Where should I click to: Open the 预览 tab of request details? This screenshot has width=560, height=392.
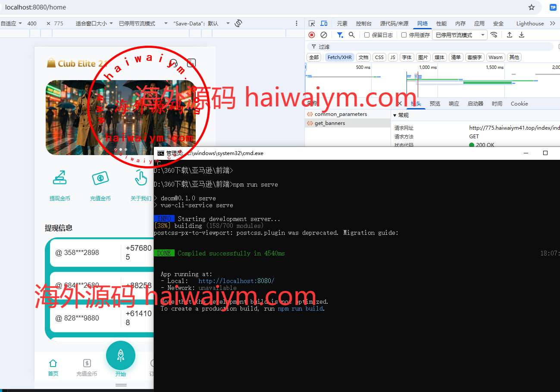pos(435,103)
